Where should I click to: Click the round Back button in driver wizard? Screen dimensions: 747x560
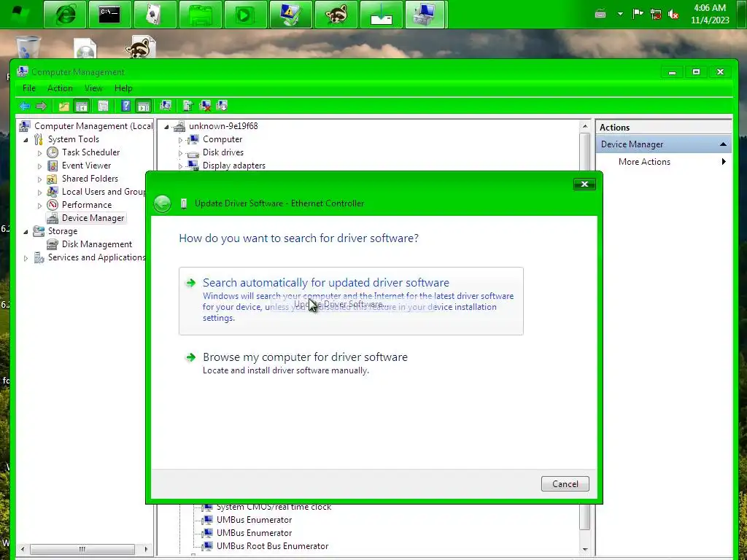(x=163, y=204)
